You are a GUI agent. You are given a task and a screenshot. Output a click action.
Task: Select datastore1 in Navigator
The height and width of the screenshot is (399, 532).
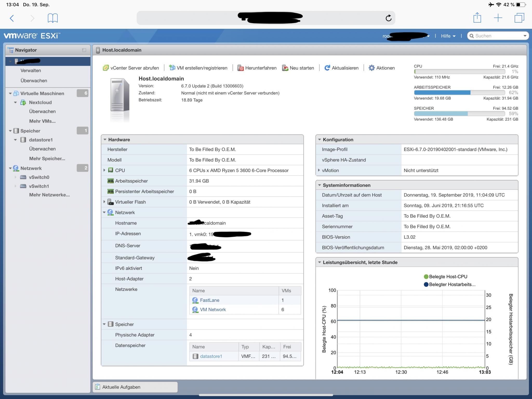[x=41, y=140]
